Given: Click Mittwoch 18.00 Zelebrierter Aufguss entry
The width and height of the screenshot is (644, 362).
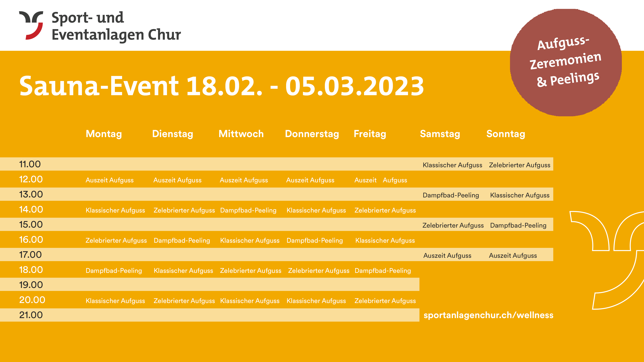Looking at the screenshot, I should [x=251, y=271].
